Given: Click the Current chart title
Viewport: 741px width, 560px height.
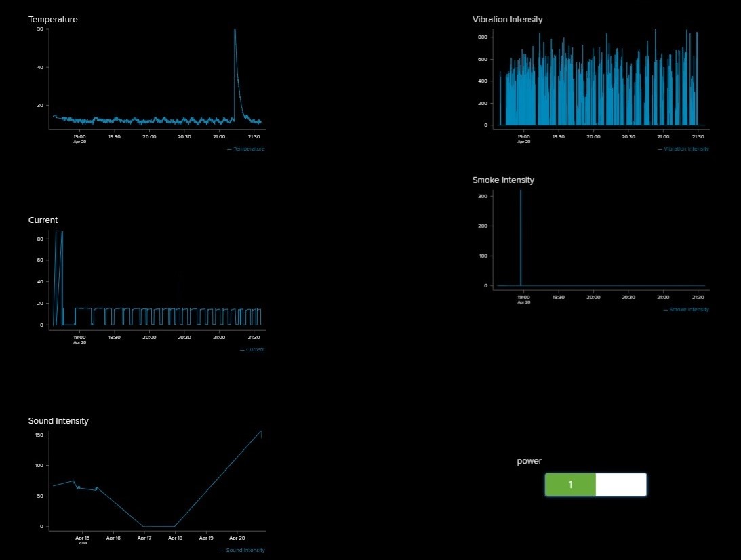Looking at the screenshot, I should [x=43, y=220].
